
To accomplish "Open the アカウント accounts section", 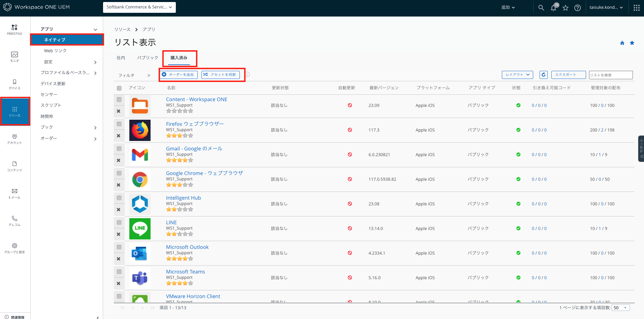I will pyautogui.click(x=14, y=139).
